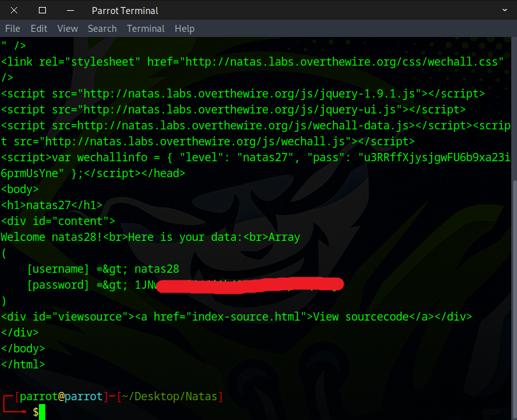
Task: Show the Terminal menu options
Action: pyautogui.click(x=145, y=29)
